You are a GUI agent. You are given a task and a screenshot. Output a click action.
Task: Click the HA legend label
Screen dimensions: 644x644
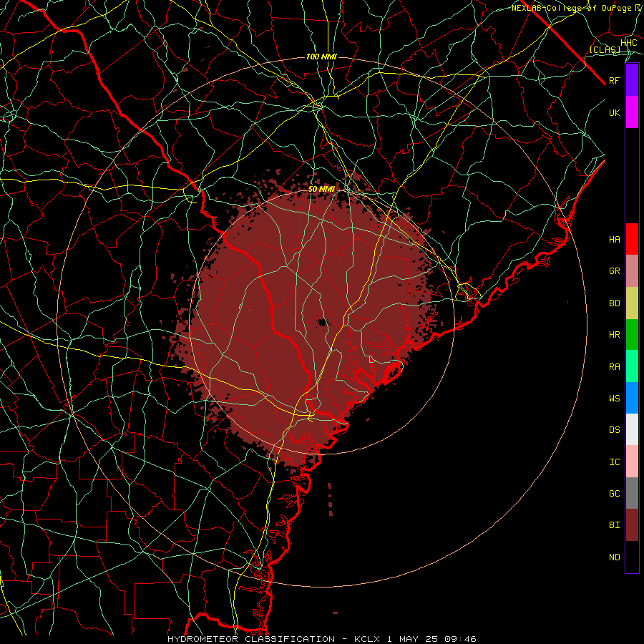614,240
